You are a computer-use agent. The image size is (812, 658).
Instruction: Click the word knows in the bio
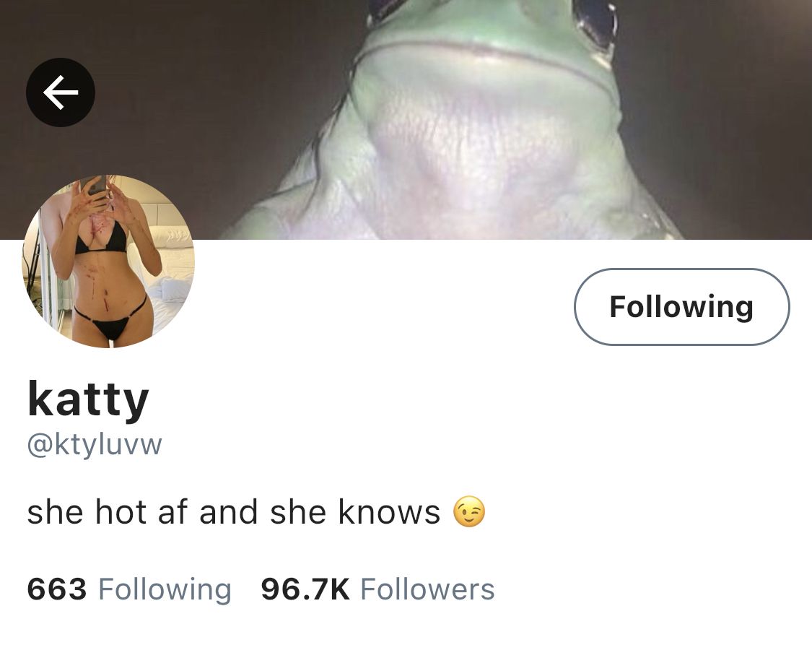(x=390, y=512)
